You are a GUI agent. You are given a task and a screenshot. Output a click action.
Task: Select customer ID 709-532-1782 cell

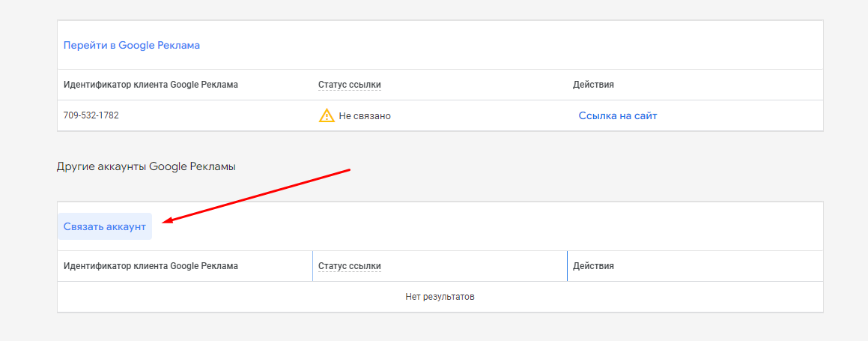pyautogui.click(x=91, y=115)
